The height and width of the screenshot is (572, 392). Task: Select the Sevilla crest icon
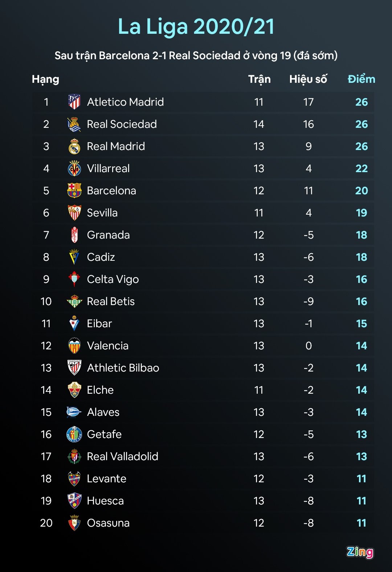coord(74,213)
